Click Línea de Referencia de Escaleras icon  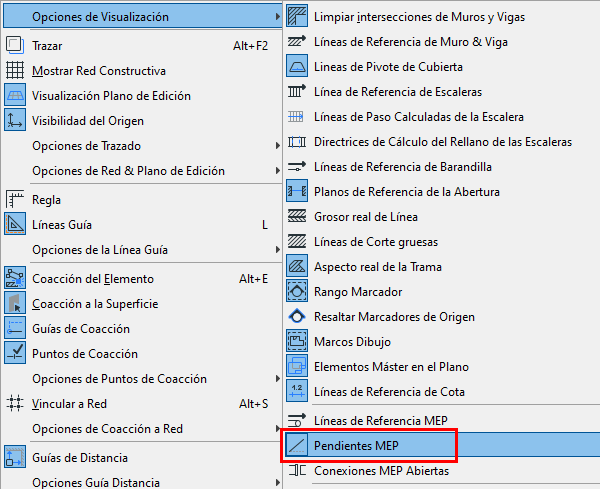297,91
